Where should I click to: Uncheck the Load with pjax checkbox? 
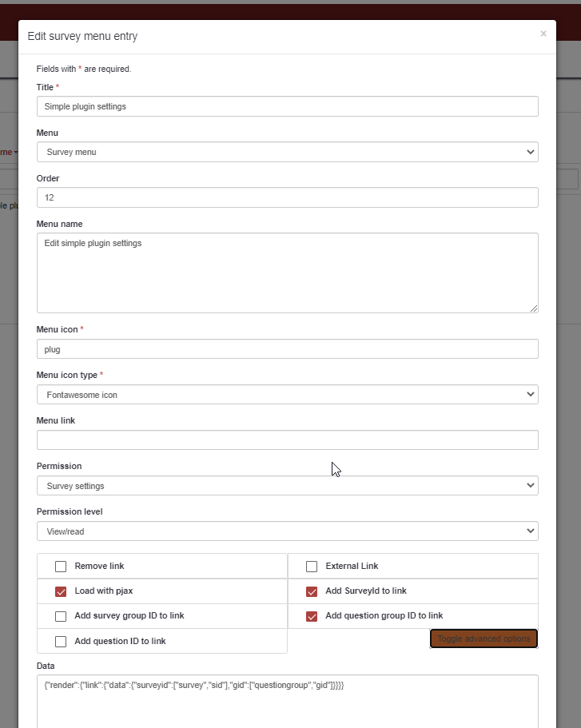(x=61, y=591)
